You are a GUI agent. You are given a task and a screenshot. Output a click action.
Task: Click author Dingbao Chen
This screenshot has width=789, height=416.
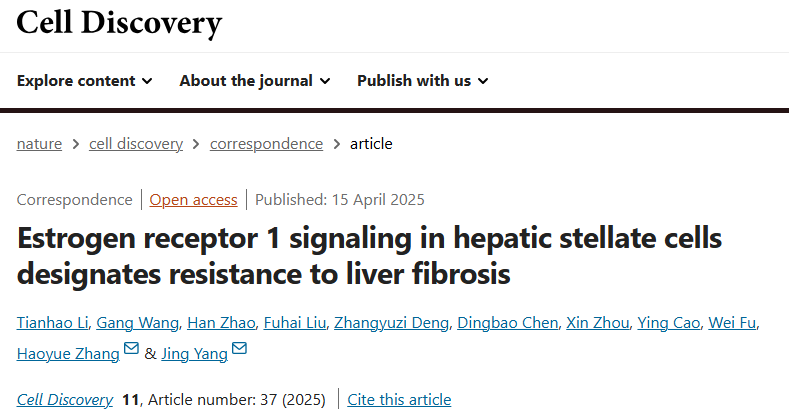coord(508,323)
